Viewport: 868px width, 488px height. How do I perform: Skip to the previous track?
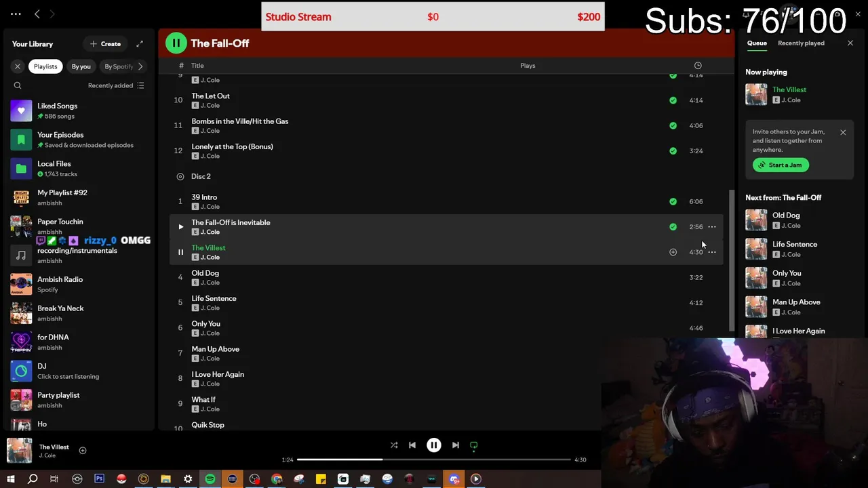(412, 445)
